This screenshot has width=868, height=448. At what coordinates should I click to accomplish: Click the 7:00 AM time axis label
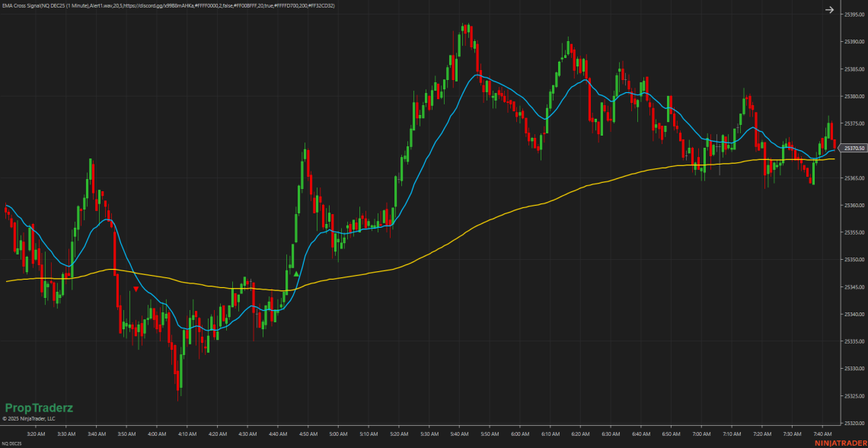point(701,434)
